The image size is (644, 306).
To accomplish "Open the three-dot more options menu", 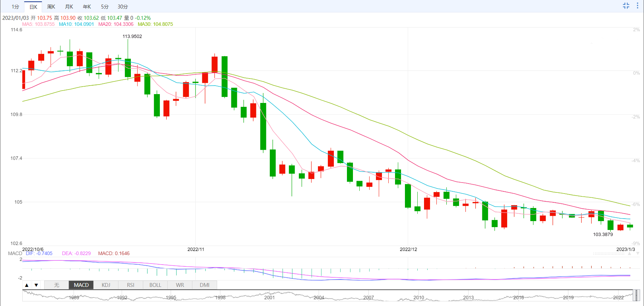I will pos(638,6).
